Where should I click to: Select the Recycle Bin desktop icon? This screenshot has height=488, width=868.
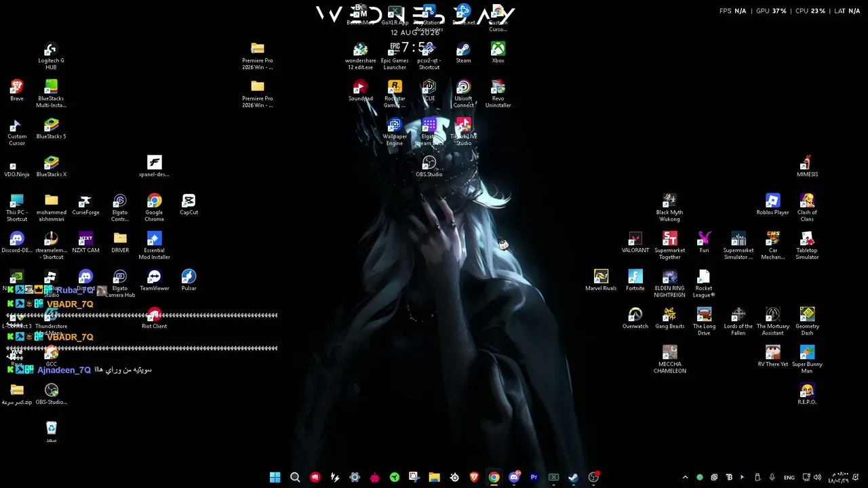tap(52, 432)
